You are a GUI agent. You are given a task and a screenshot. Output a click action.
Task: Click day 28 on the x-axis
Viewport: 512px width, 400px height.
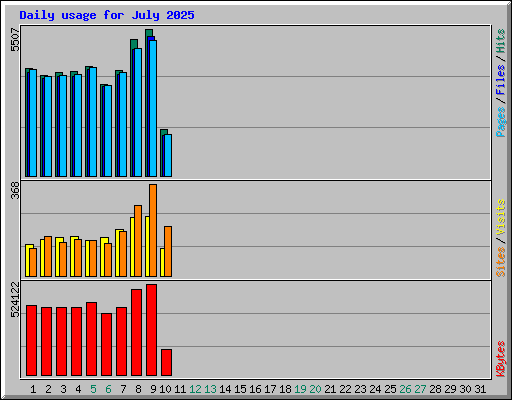click(435, 389)
